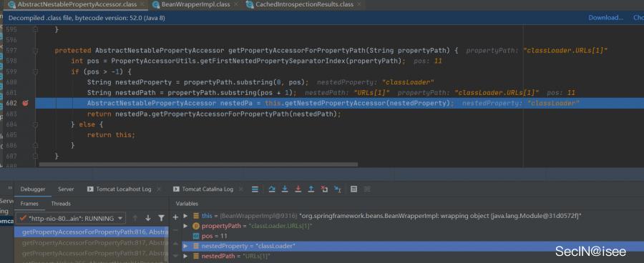
Task: Click the Trace Current Stream Chain icon
Action: pyautogui.click(x=367, y=189)
